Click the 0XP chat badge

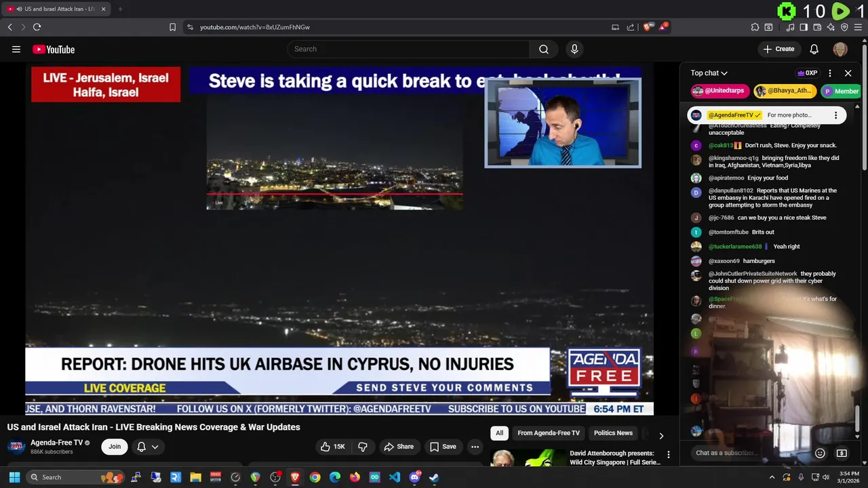pos(807,73)
